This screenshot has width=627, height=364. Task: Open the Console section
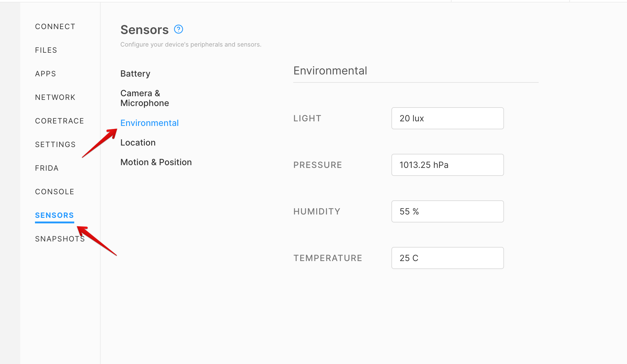[x=55, y=192]
